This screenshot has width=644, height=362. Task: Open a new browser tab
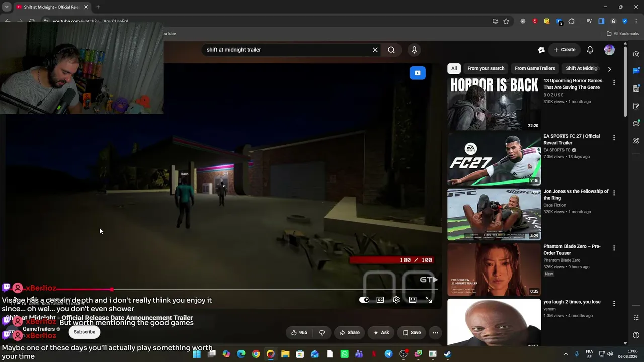(98, 7)
